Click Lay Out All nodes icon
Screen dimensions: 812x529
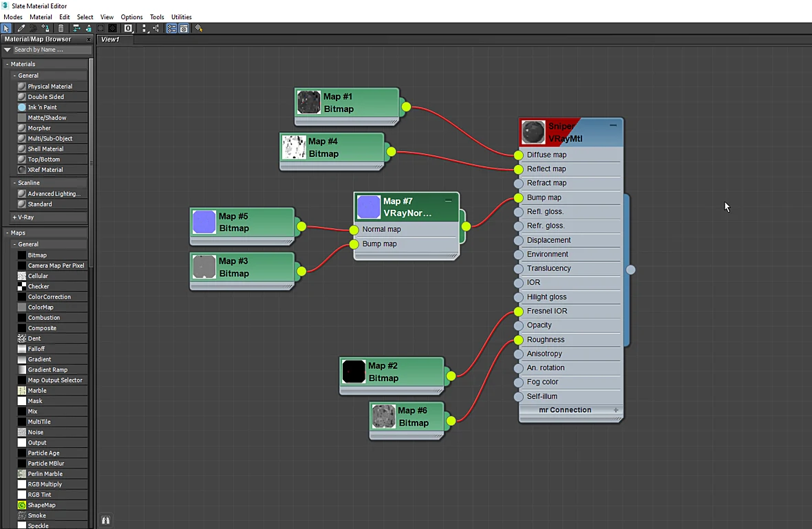[145, 28]
